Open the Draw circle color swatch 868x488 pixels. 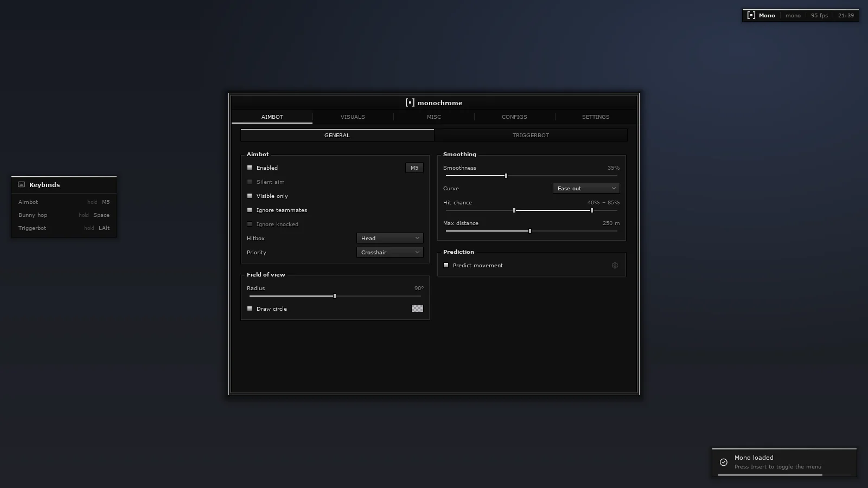coord(417,309)
